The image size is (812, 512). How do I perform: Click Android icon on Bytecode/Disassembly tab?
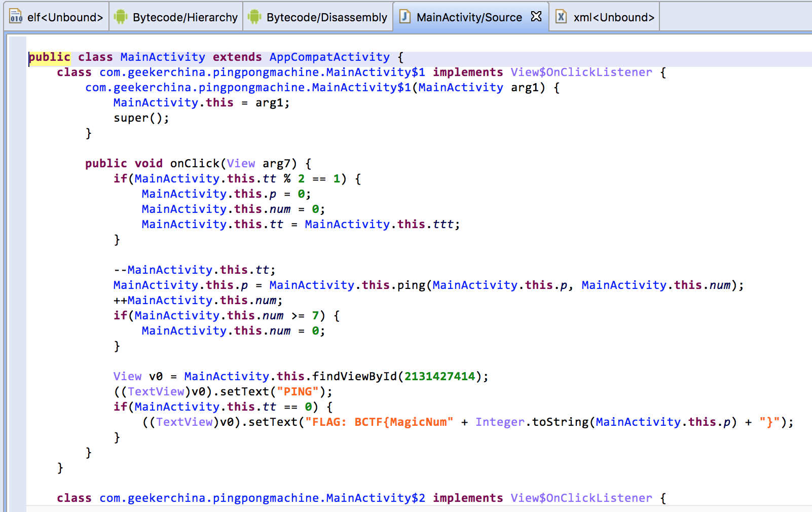point(254,17)
